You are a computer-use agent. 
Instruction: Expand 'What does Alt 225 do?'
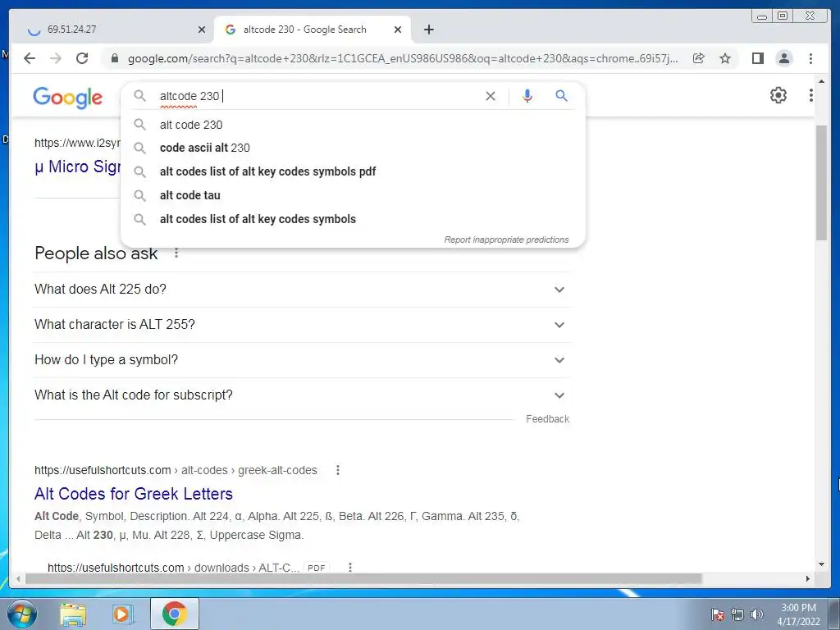[302, 290]
